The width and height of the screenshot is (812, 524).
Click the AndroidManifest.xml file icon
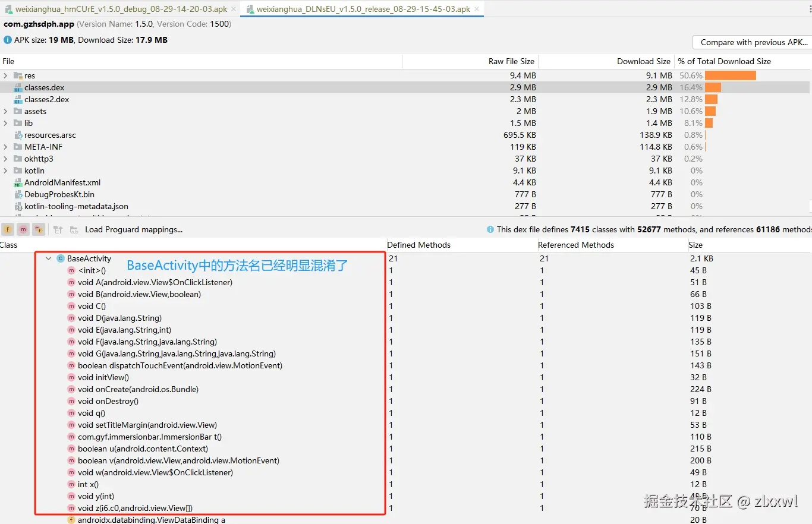(x=18, y=182)
